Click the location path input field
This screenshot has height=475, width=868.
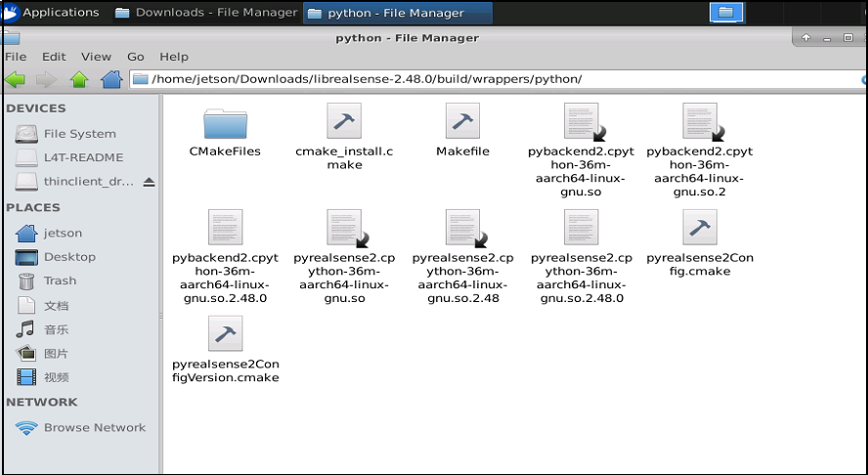[x=498, y=79]
